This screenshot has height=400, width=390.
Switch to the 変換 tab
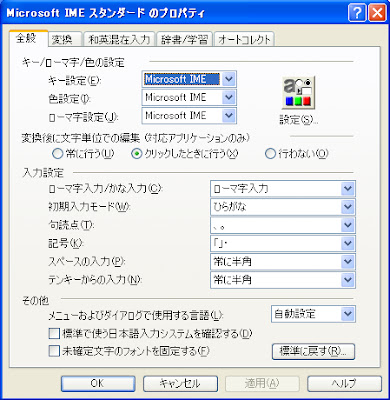click(x=65, y=39)
